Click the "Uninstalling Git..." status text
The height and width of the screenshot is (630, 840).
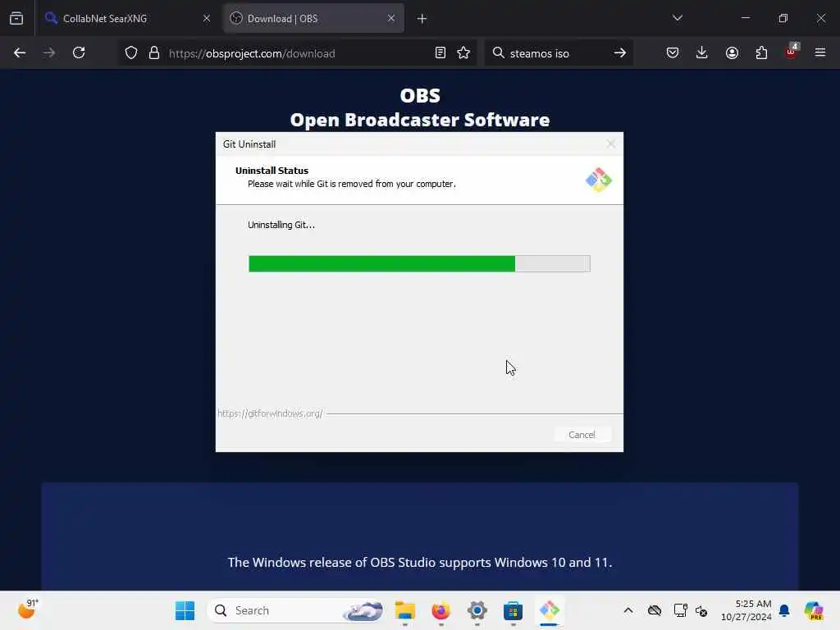click(x=281, y=225)
